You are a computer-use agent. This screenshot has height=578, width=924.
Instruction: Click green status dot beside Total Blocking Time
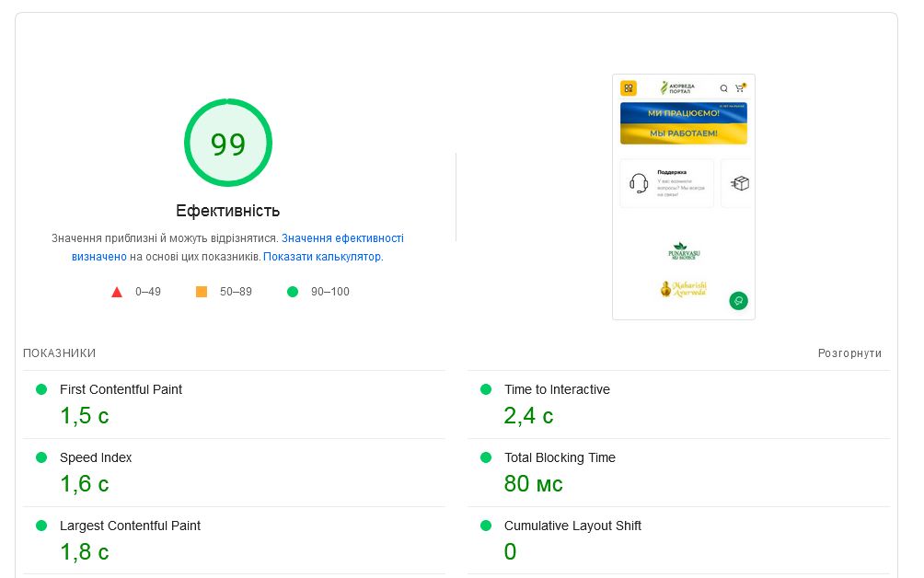[486, 457]
